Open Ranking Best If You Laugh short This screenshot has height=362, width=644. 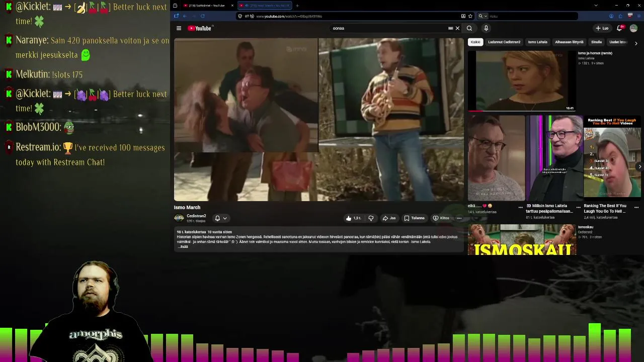(612, 158)
